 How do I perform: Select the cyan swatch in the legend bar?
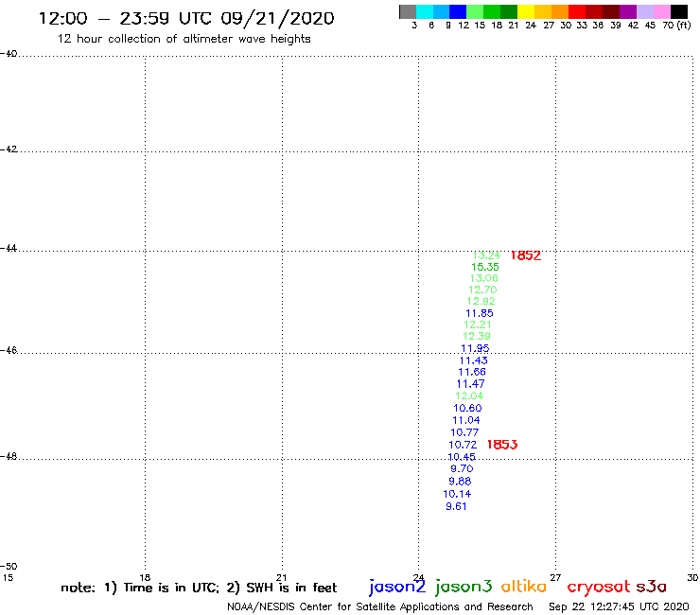click(425, 11)
